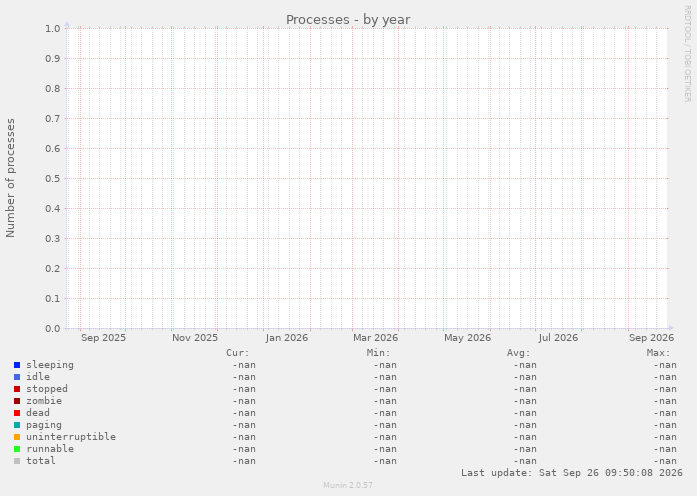
Task: Select the 'idle' legend label
Action: point(38,377)
